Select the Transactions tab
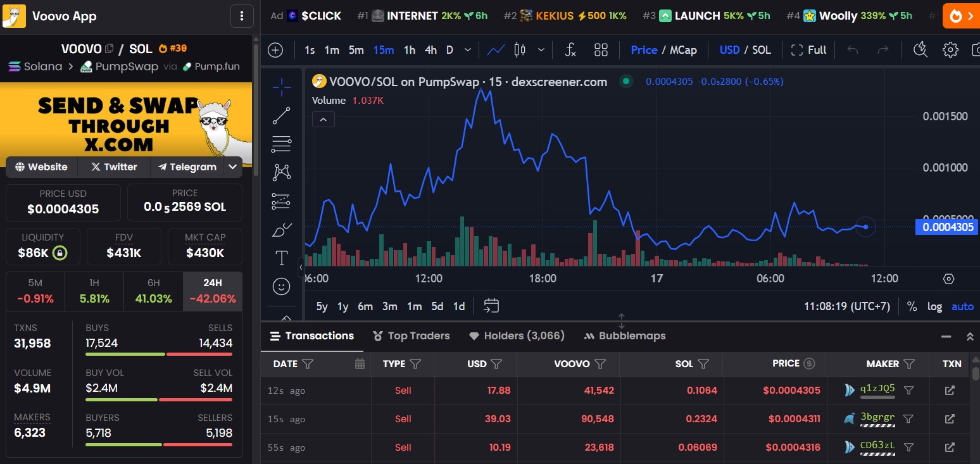 click(312, 335)
